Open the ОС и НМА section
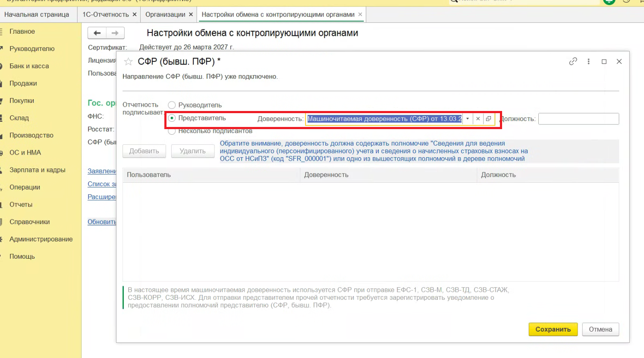This screenshot has width=644, height=358. [25, 152]
